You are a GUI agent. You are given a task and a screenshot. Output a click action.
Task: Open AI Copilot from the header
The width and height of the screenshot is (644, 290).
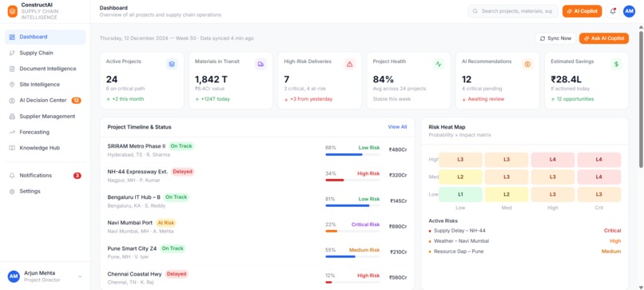point(582,11)
